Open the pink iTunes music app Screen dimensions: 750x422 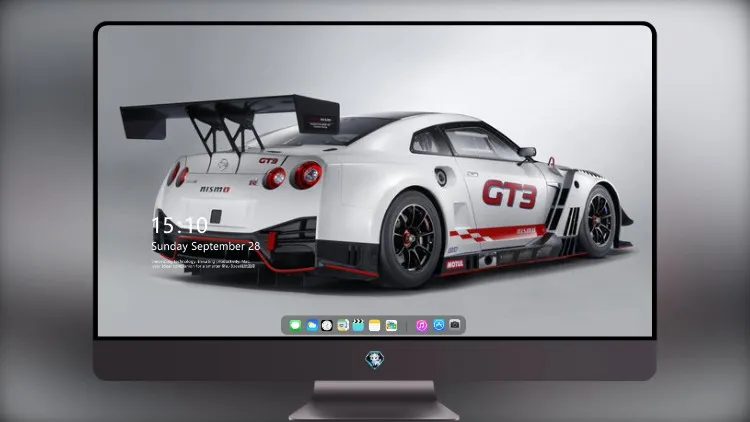(x=421, y=325)
